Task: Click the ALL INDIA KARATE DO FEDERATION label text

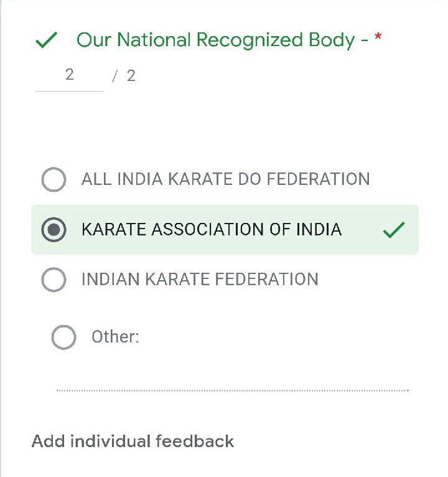Action: [x=225, y=180]
